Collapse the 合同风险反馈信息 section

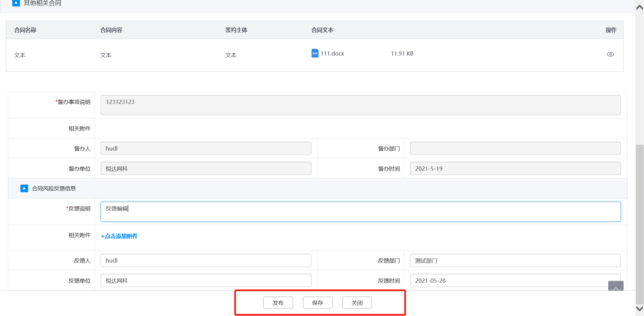pyautogui.click(x=24, y=188)
